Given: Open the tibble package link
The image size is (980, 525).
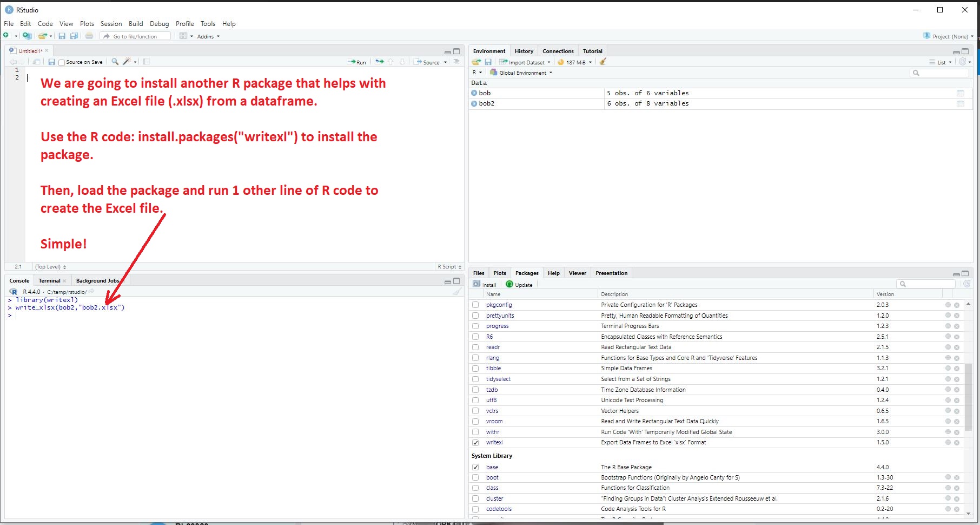Looking at the screenshot, I should point(493,369).
